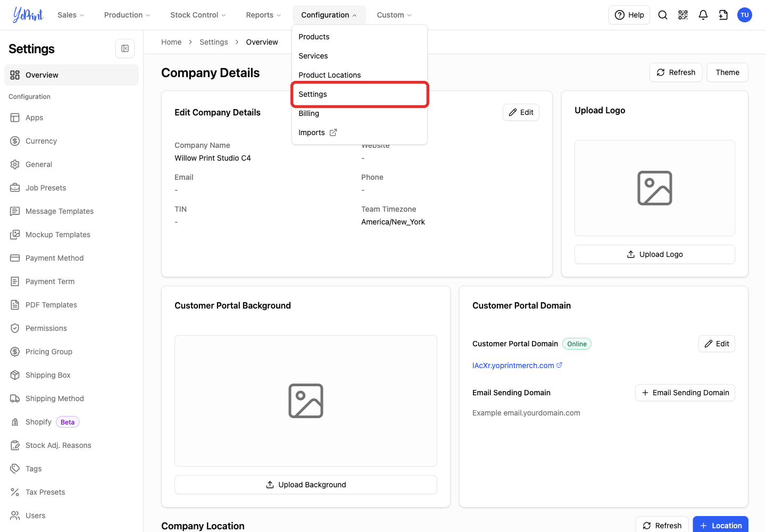Image resolution: width=766 pixels, height=532 pixels.
Task: Select Settings in the Configuration menu
Action: 360,94
